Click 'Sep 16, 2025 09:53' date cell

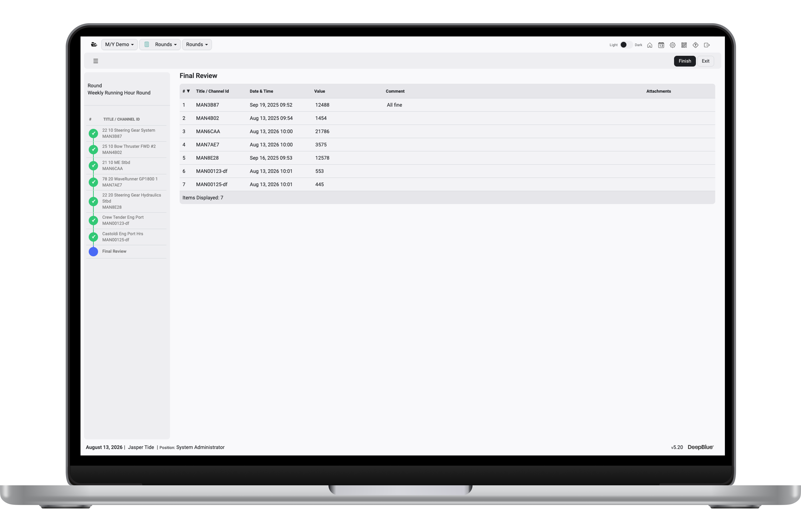(x=271, y=158)
